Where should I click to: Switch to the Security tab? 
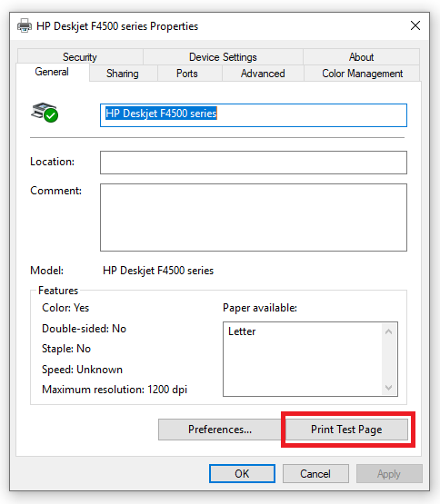(x=80, y=57)
